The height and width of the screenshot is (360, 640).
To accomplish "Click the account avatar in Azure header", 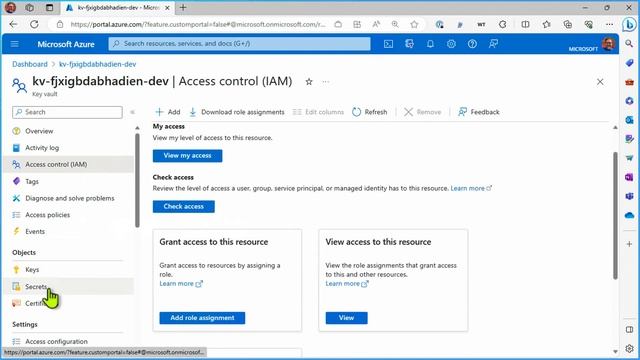I will pyautogui.click(x=608, y=44).
